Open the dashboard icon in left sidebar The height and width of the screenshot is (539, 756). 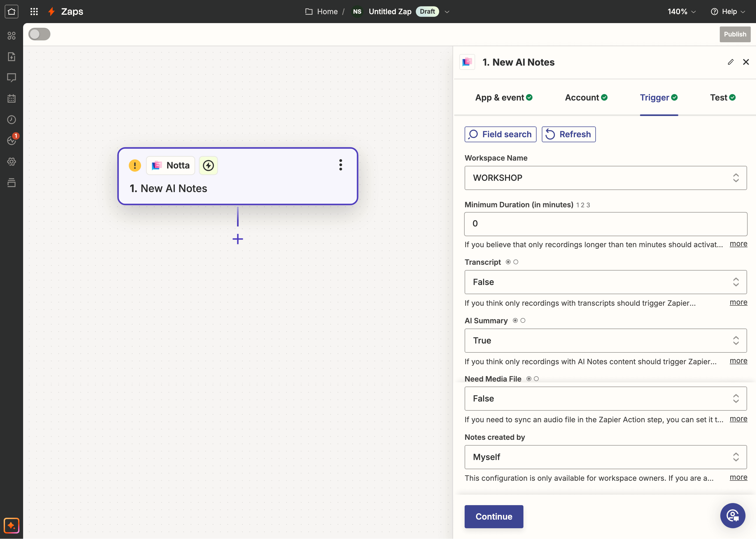click(x=12, y=35)
